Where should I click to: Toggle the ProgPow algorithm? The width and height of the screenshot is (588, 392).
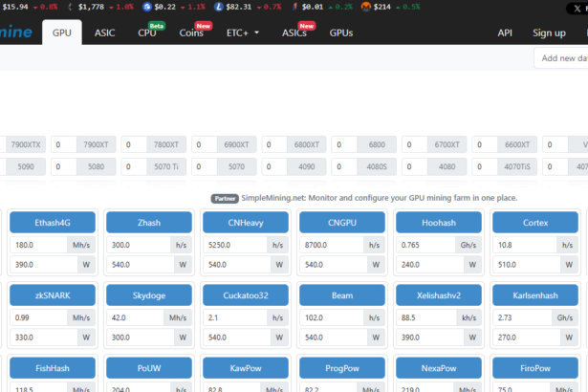342,368
